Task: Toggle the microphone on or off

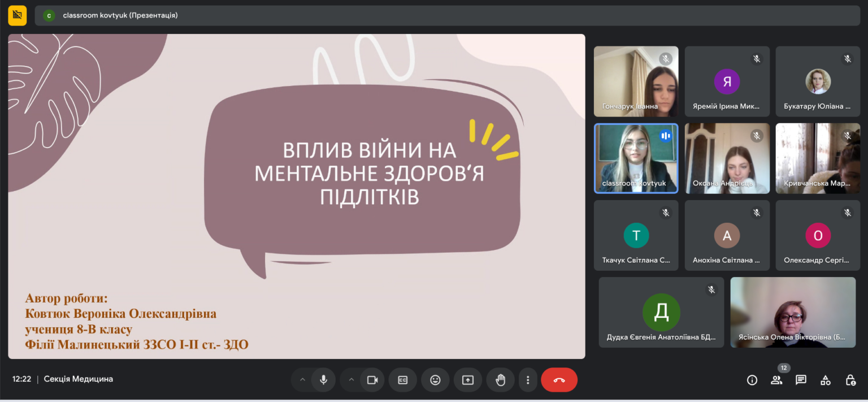Action: pyautogui.click(x=323, y=380)
